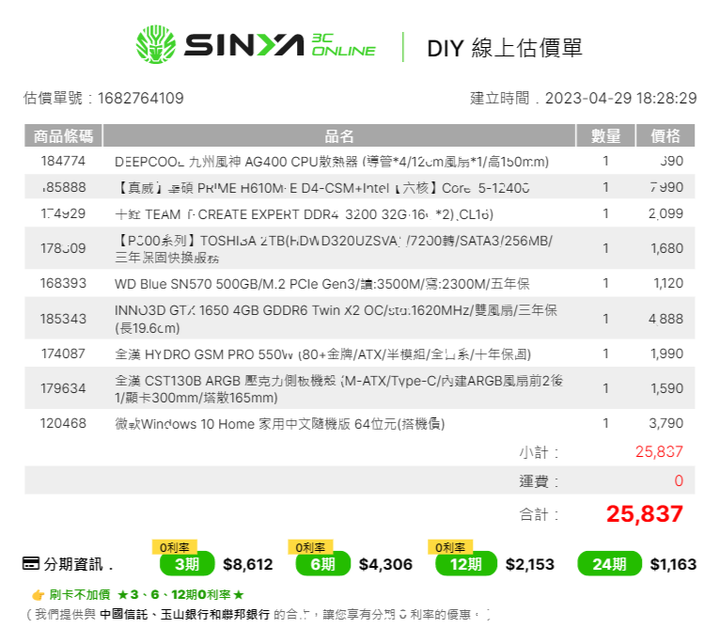Click the $1,163 installment amount
Screen dimensions: 720x644
[x=673, y=564]
